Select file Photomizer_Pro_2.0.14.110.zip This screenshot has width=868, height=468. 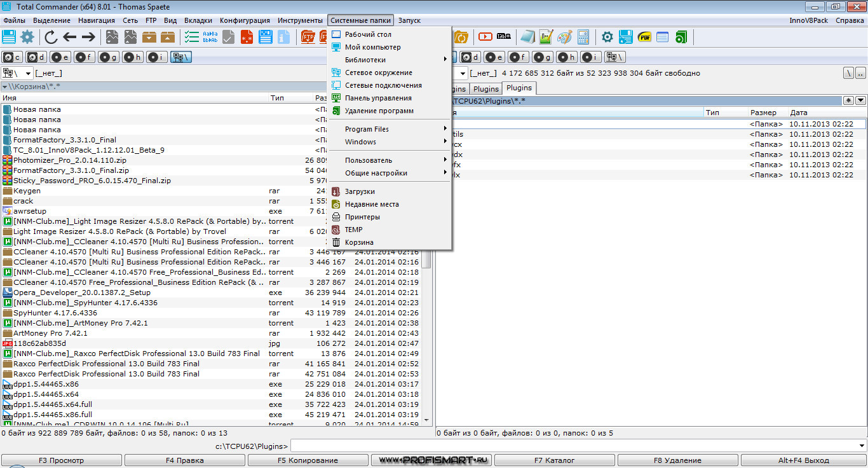(x=71, y=160)
